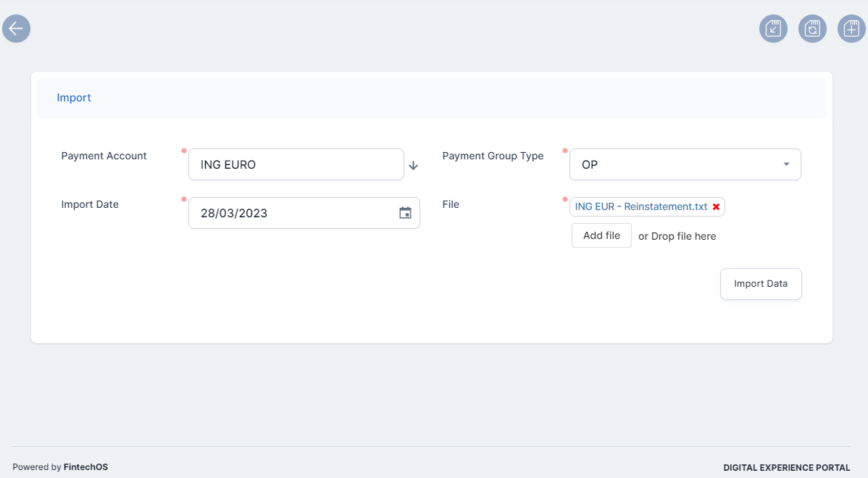
Task: Click the save and reload icon
Action: (812, 29)
